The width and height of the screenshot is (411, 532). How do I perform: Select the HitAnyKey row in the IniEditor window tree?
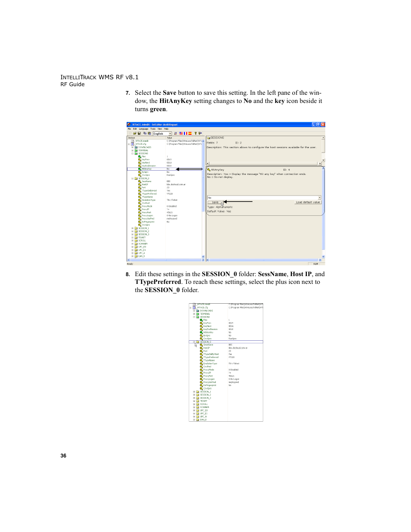[x=165, y=169]
